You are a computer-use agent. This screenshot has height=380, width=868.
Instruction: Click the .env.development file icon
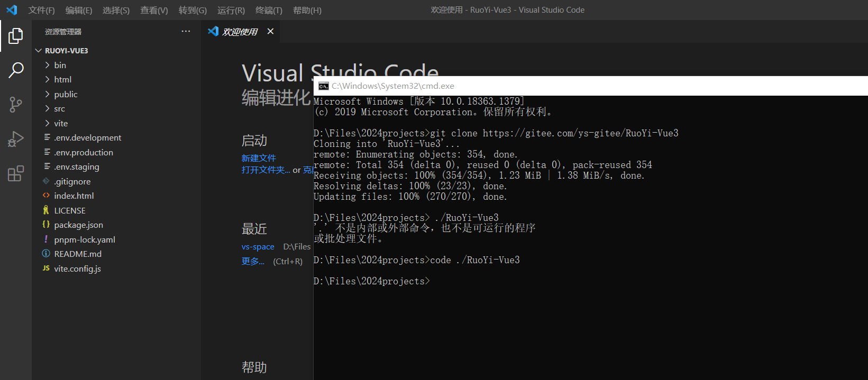coord(47,137)
